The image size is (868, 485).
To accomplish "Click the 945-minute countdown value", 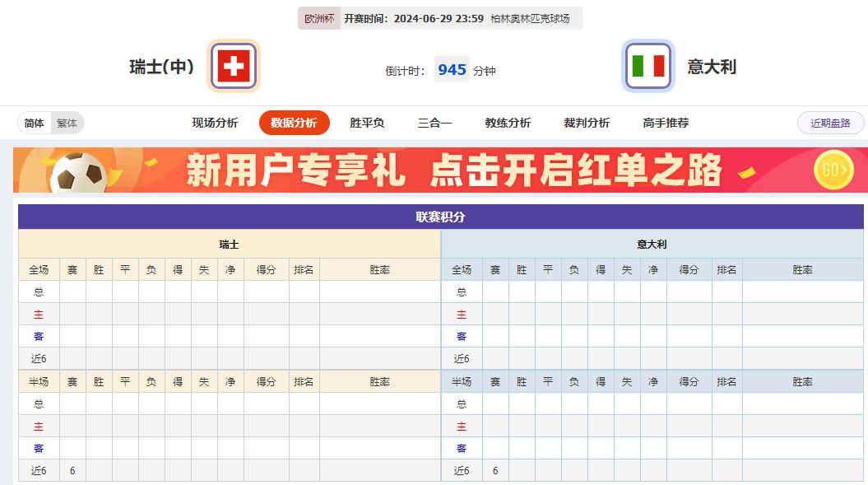I will [452, 70].
